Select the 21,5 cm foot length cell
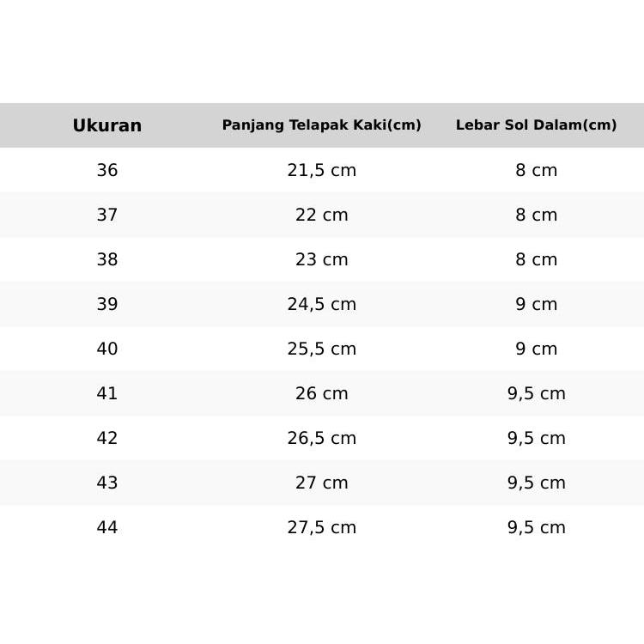Screen dimensions: 644x644 click(322, 170)
